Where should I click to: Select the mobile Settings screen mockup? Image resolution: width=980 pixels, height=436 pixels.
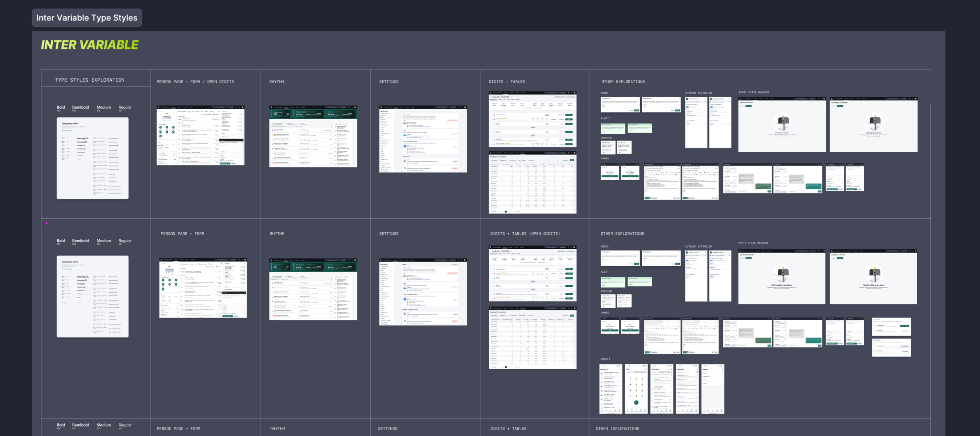(x=713, y=389)
